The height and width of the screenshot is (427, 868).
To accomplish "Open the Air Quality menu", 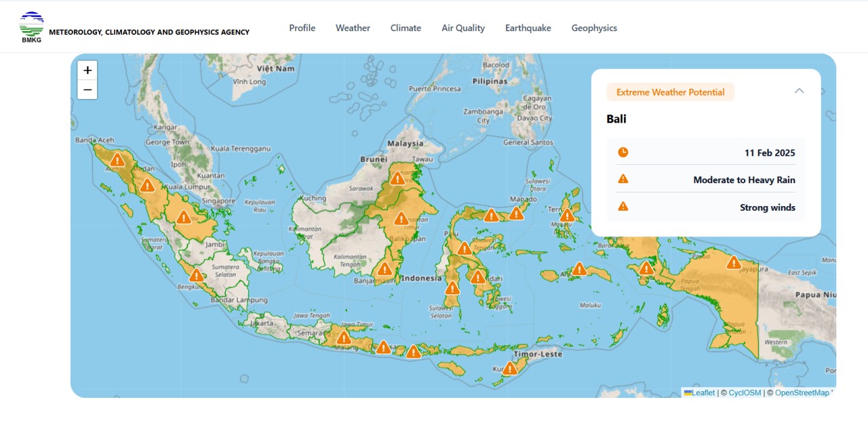I will point(463,28).
